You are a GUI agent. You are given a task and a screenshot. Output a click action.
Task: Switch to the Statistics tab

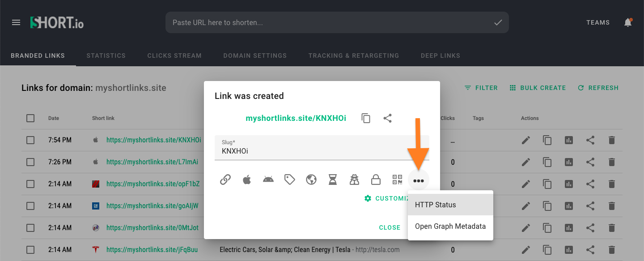[x=106, y=56]
